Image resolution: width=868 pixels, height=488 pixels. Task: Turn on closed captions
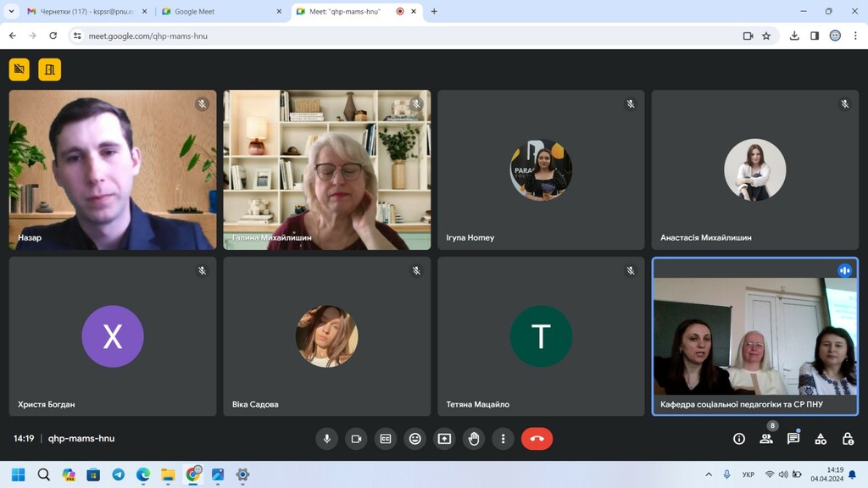coord(386,439)
